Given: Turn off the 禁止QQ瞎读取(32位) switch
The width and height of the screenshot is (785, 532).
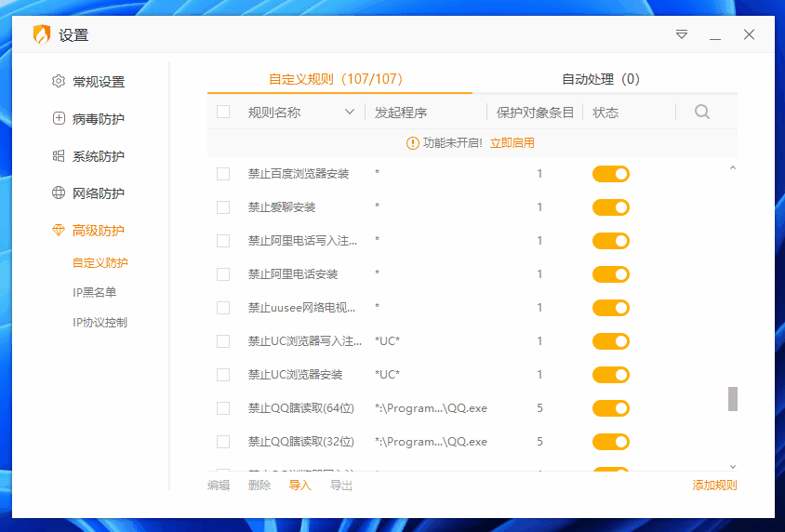Looking at the screenshot, I should coord(611,442).
